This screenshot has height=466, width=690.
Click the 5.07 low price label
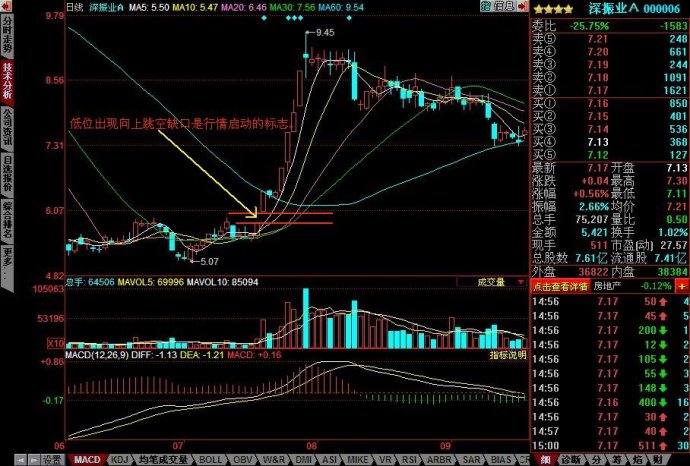click(209, 261)
